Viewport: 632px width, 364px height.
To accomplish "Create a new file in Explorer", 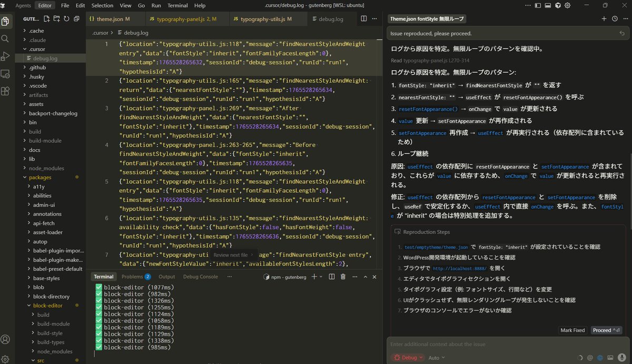I will coord(47,19).
